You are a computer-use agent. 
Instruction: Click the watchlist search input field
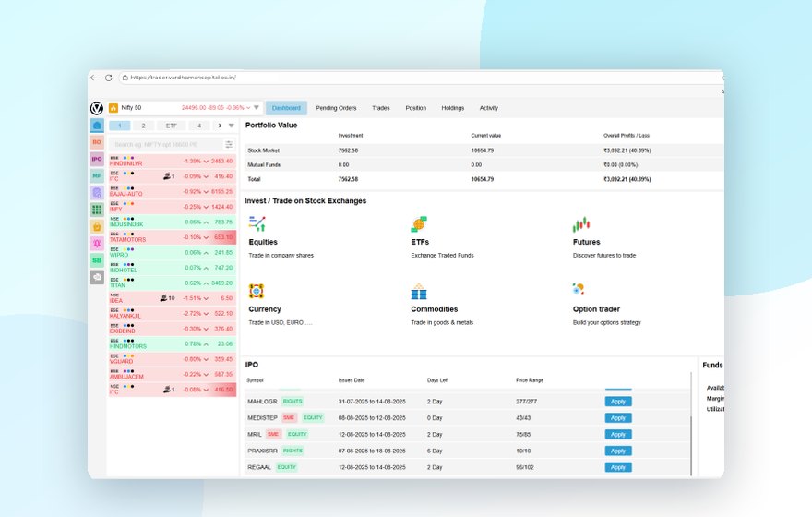[x=166, y=145]
